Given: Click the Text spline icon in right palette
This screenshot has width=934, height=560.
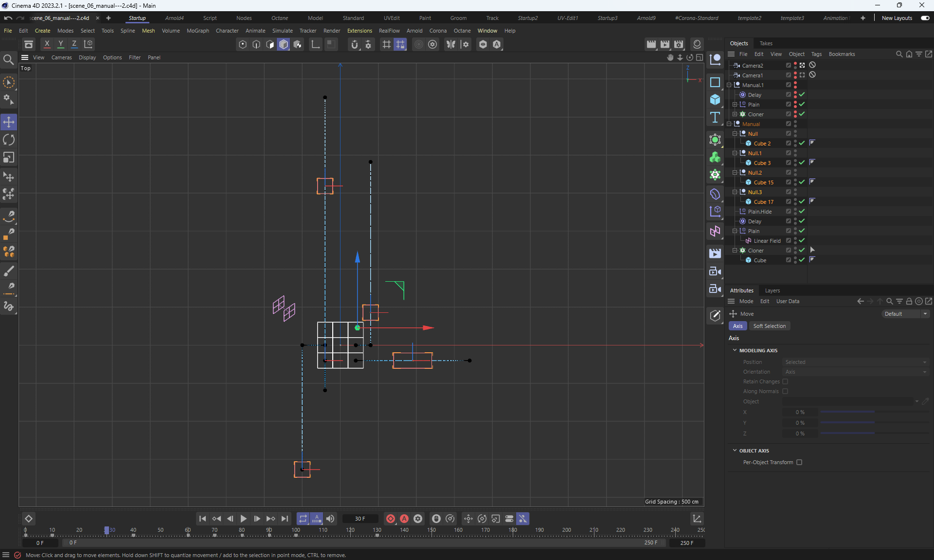Looking at the screenshot, I should [715, 117].
